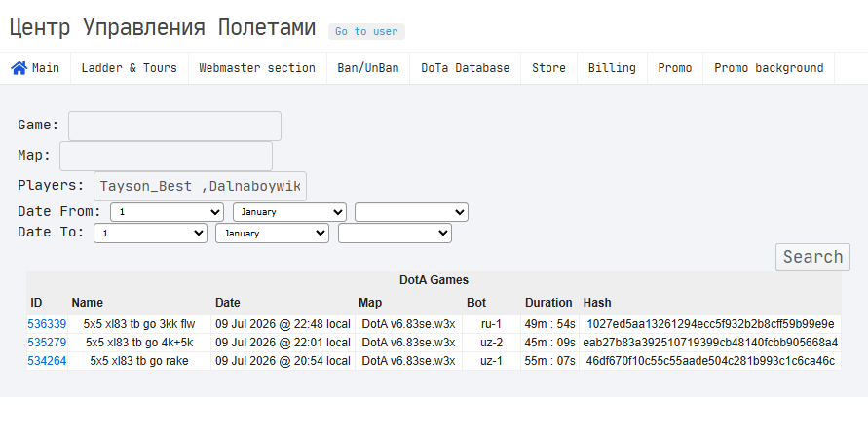Click game name 5x5 xl83 tb go 3kk flw

(x=139, y=324)
